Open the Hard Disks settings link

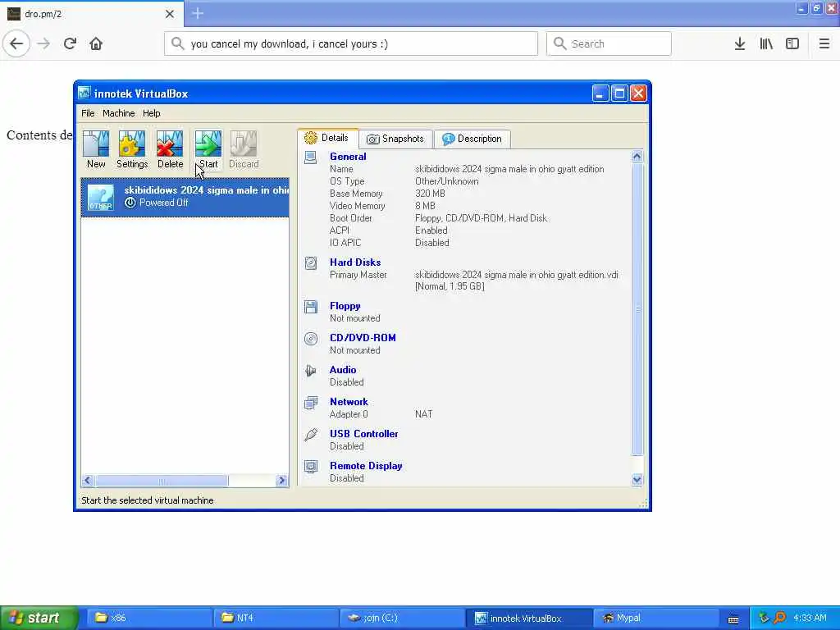[x=355, y=262]
